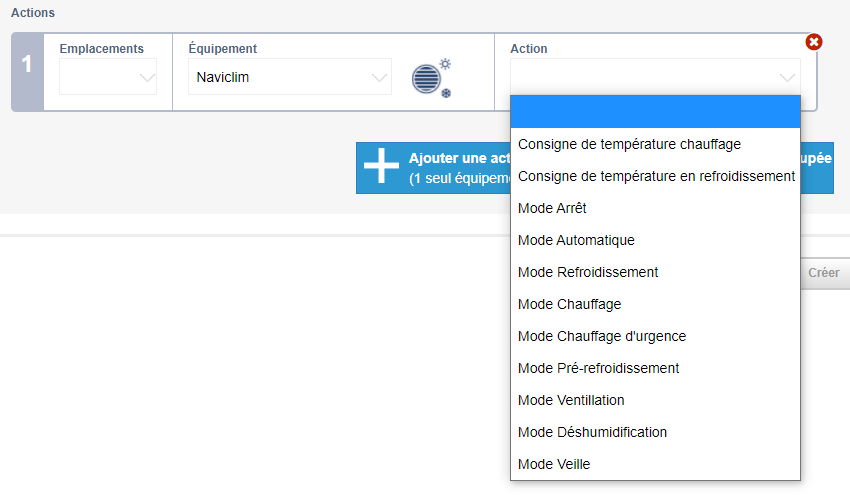The width and height of the screenshot is (850, 504).
Task: Click the white plus icon on add button
Action: point(381,165)
